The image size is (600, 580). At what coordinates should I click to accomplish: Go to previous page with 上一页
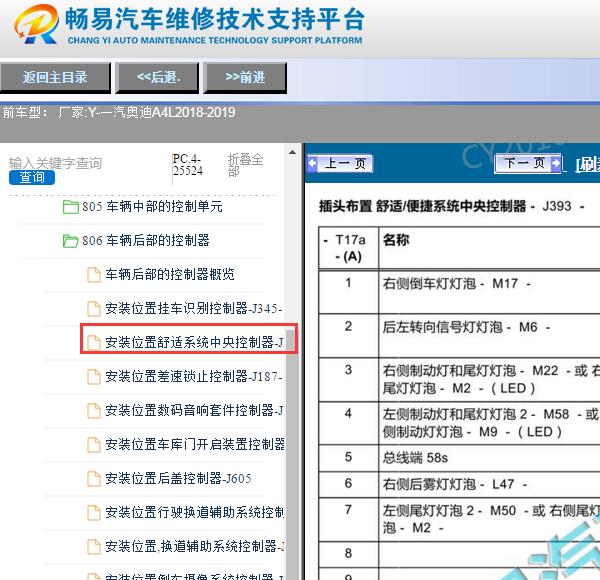[x=340, y=164]
